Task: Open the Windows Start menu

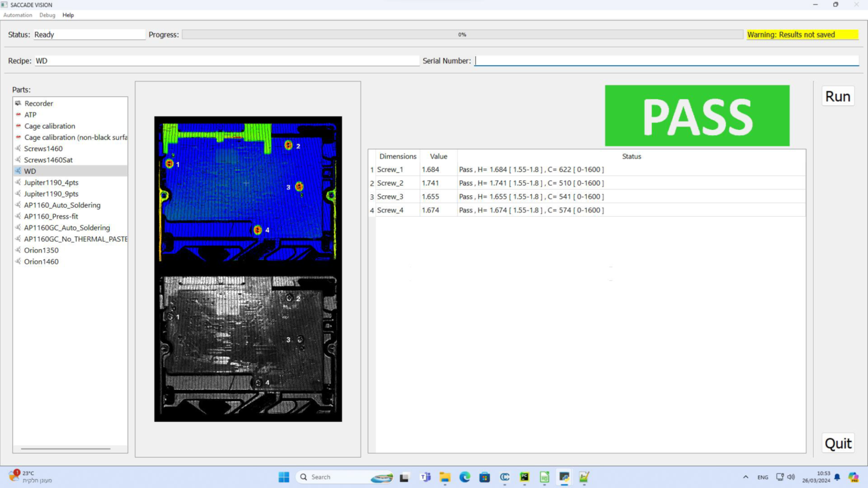Action: pyautogui.click(x=284, y=477)
